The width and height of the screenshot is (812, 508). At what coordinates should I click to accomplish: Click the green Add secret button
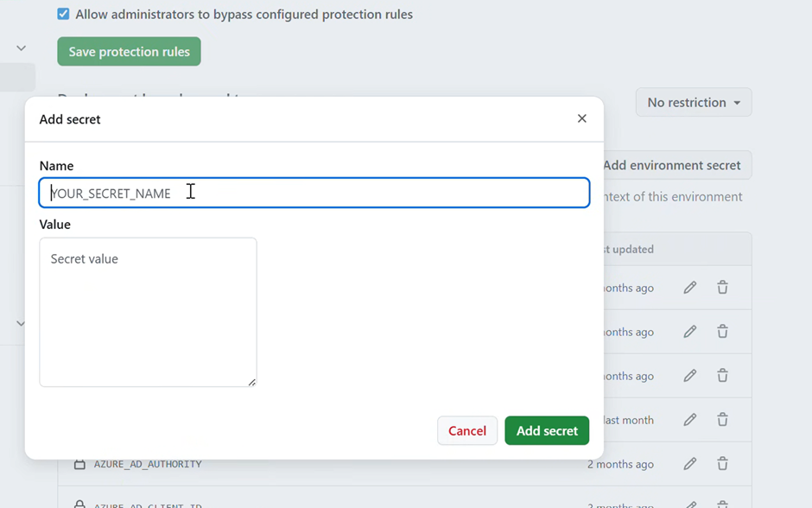(547, 430)
